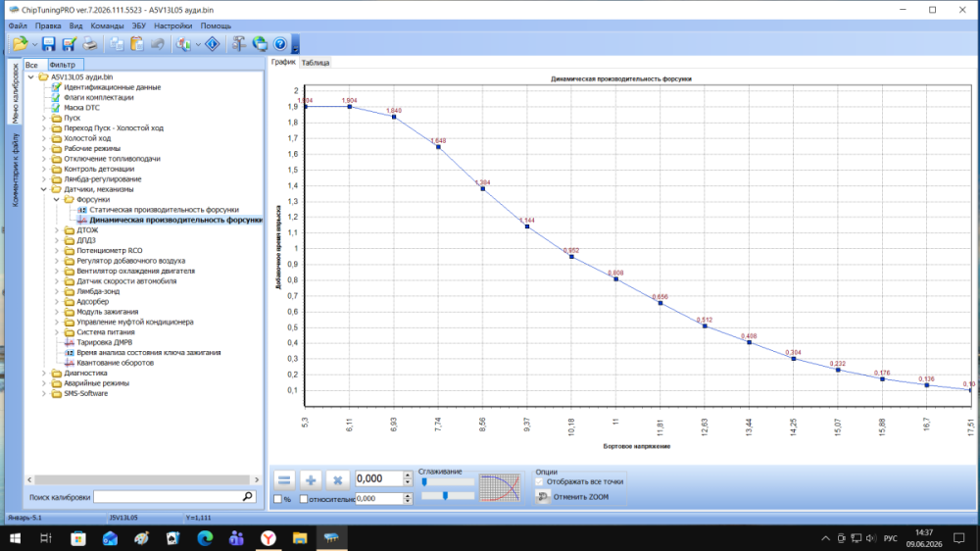Toggle the 'относительно' checkbox
This screenshot has height=551, width=980.
pos(304,499)
